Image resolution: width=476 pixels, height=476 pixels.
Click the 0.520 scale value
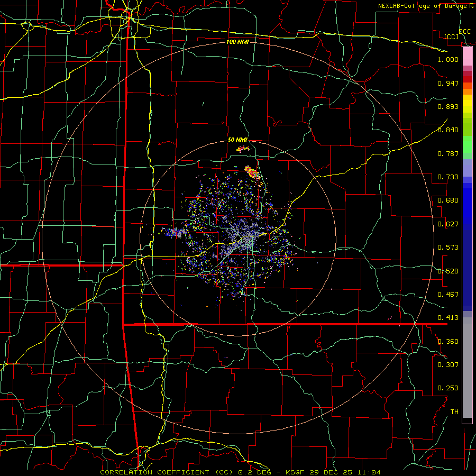[448, 271]
